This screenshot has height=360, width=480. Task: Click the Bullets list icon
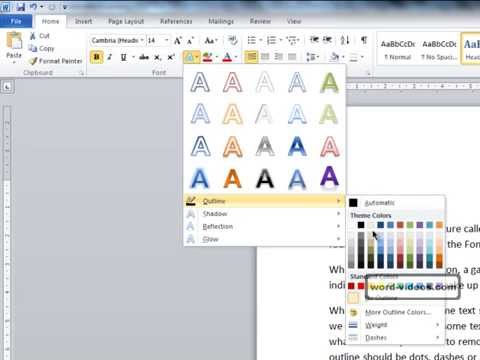(x=252, y=40)
